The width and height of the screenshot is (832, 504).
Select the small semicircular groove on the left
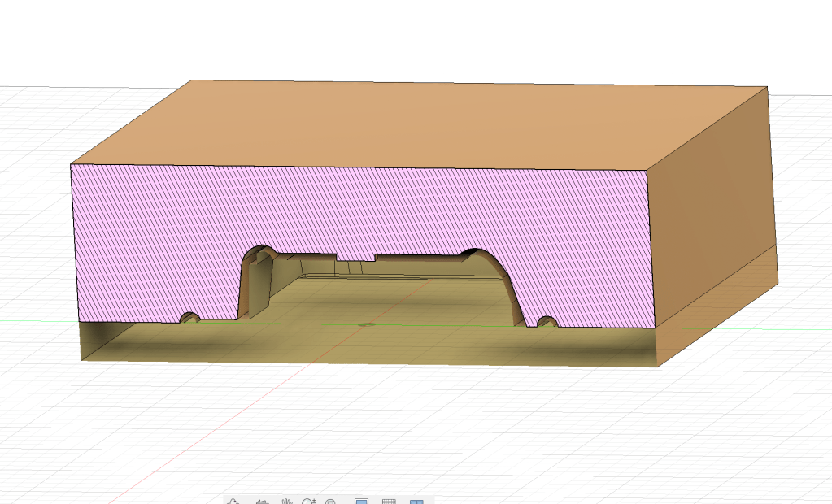click(x=189, y=318)
